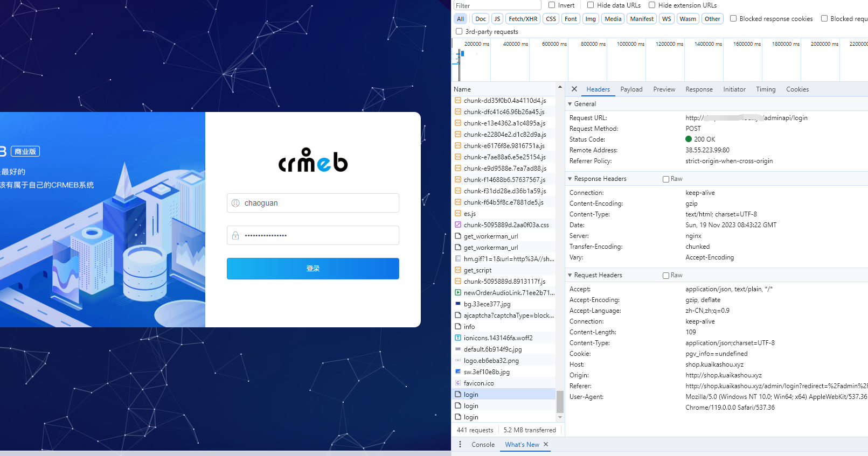Image resolution: width=868 pixels, height=456 pixels.
Task: Select the Headers tab
Action: tap(598, 89)
